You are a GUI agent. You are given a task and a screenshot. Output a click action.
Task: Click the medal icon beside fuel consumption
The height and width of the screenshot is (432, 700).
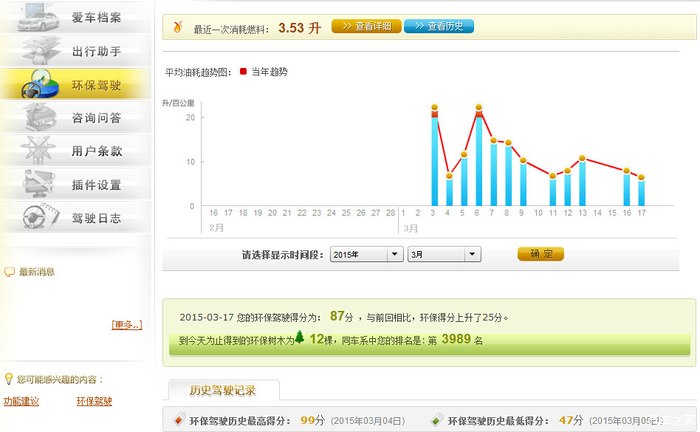pyautogui.click(x=178, y=27)
